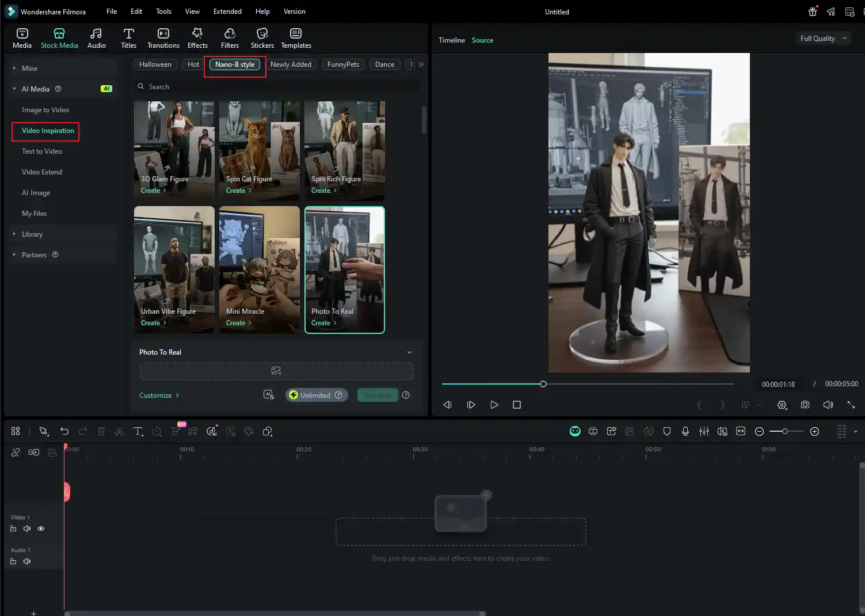This screenshot has height=616, width=865.
Task: Select the Add Text tool in the timeline toolbar
Action: coord(138,431)
